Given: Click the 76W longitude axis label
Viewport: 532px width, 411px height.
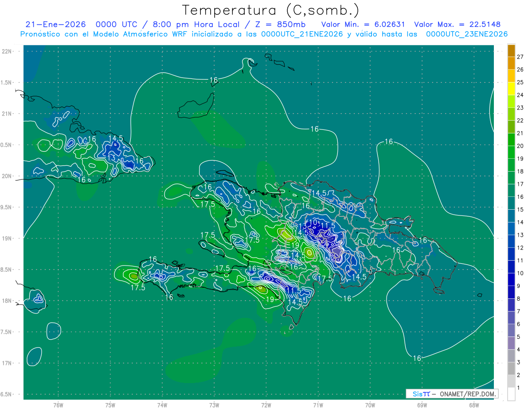Looking at the screenshot, I should tap(58, 405).
